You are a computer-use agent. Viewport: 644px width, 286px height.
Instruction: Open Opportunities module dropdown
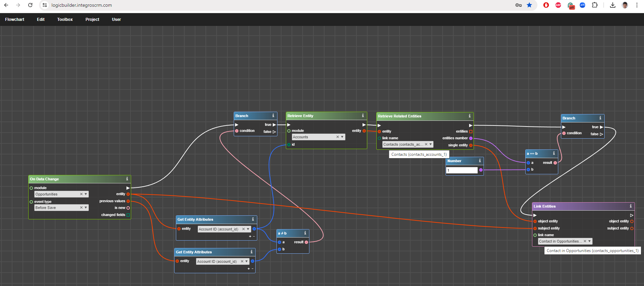[86, 194]
